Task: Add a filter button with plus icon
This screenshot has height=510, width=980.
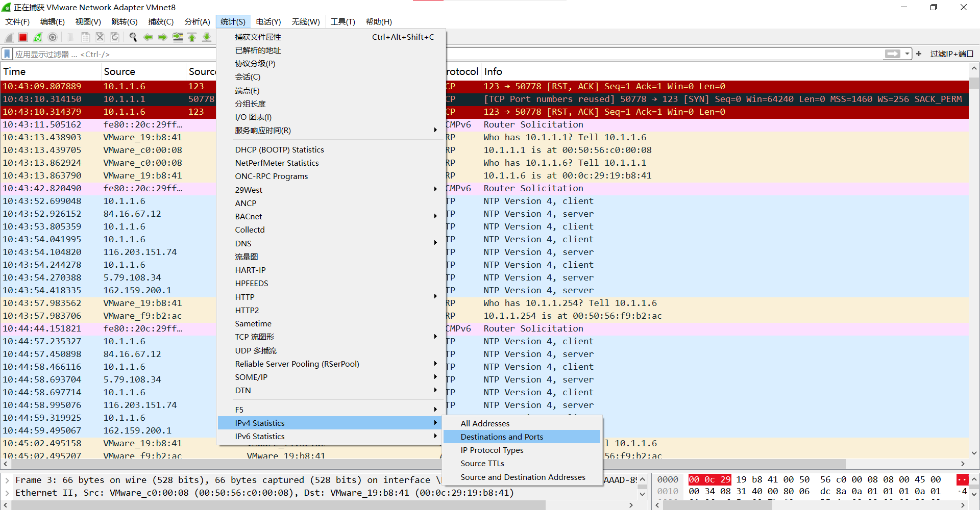Action: 919,54
